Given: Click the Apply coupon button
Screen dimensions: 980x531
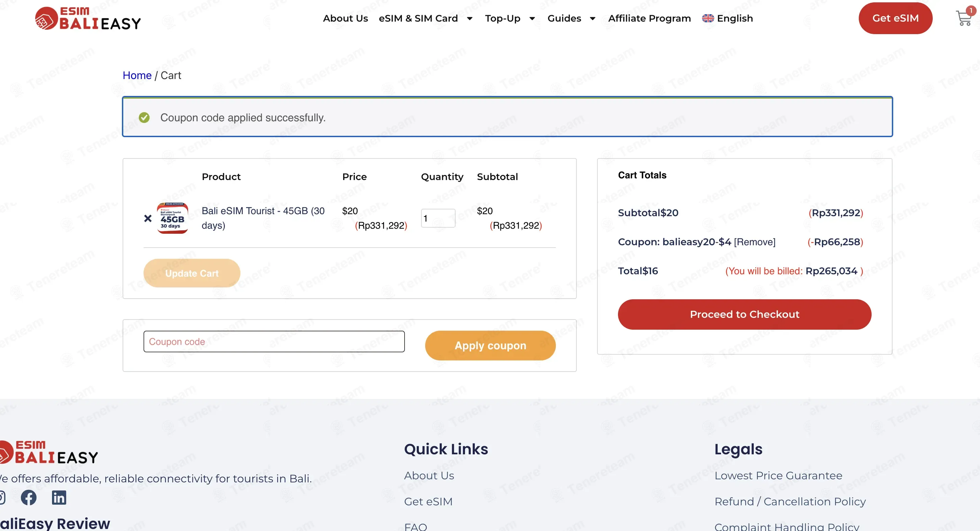Looking at the screenshot, I should pyautogui.click(x=490, y=345).
